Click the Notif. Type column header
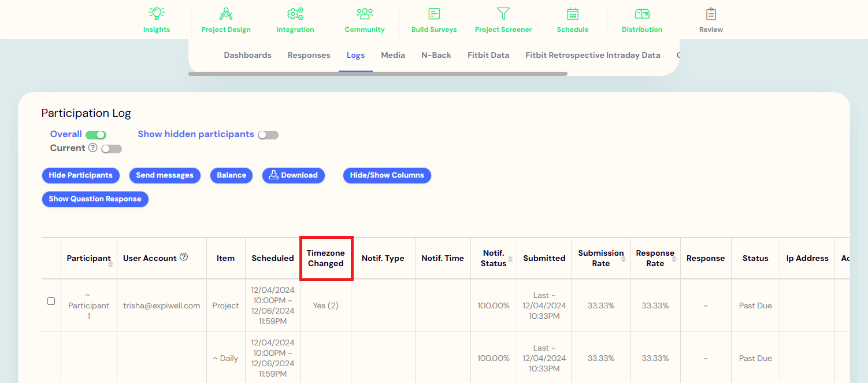Viewport: 868px width, 383px height. click(383, 258)
